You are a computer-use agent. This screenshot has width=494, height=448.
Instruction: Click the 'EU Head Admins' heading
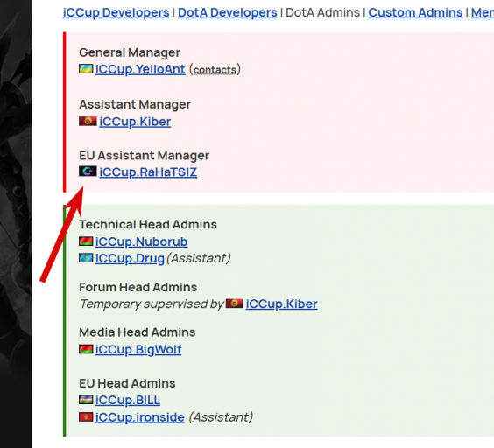point(127,383)
